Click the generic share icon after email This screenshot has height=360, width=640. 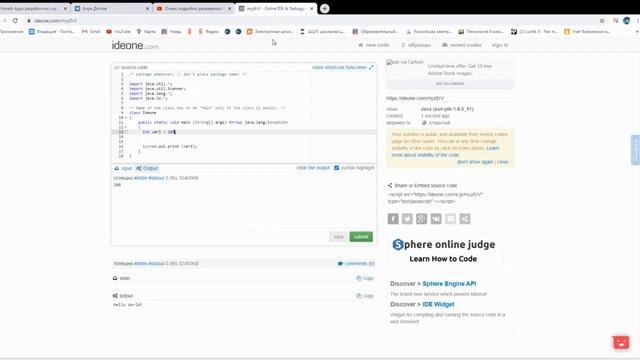[x=464, y=219]
